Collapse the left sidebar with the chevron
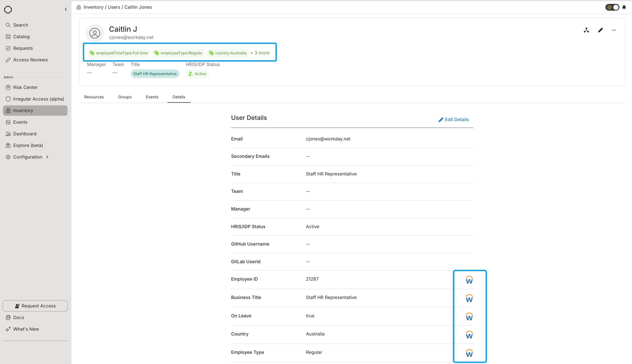The image size is (632, 364). [66, 9]
